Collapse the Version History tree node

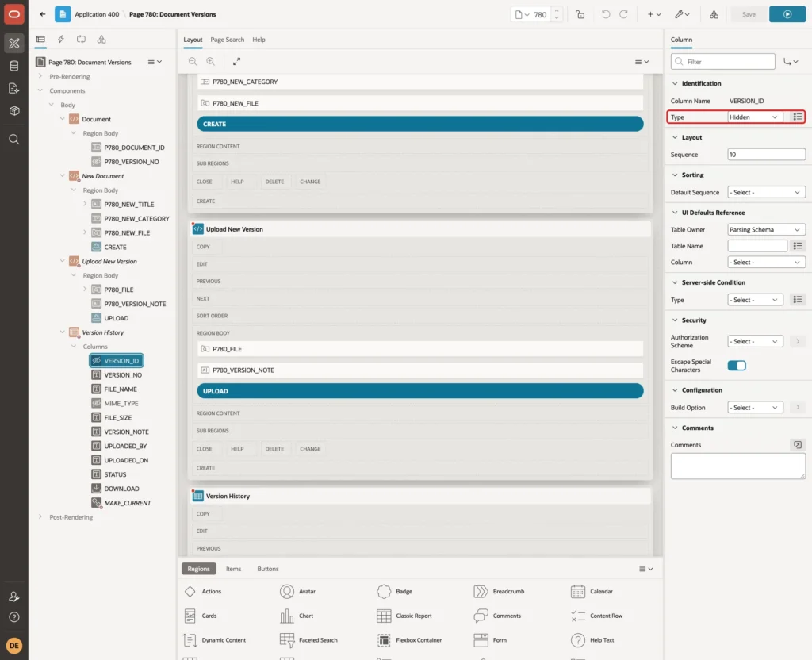(x=62, y=332)
